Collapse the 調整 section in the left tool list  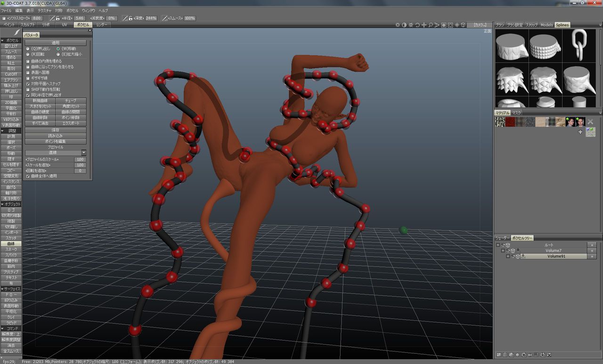click(2, 131)
